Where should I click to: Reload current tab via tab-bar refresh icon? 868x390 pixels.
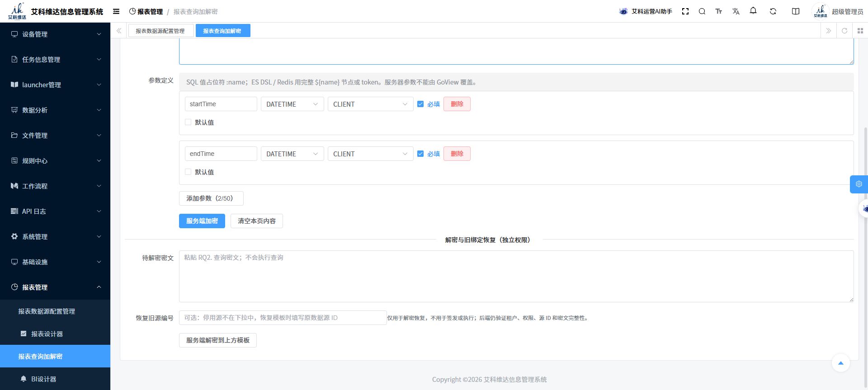coord(844,31)
